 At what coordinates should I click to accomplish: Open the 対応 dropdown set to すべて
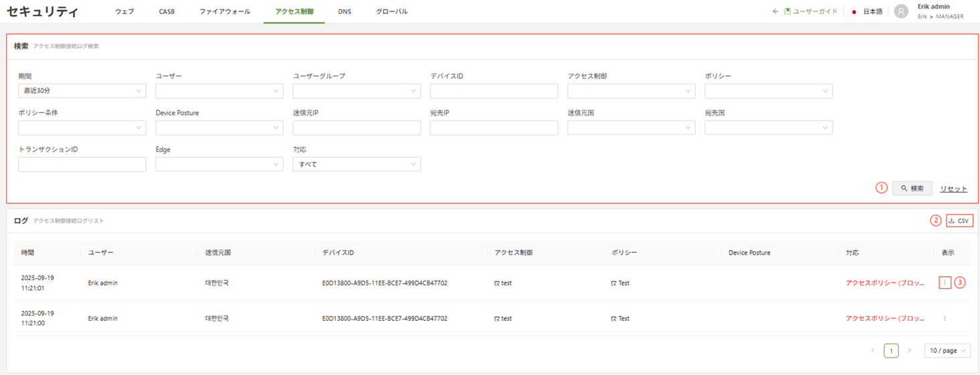click(357, 164)
